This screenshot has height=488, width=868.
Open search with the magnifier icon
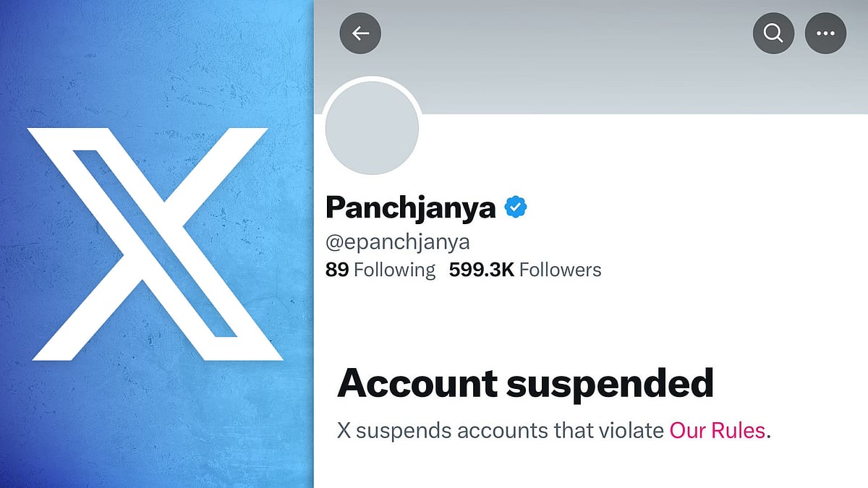click(x=773, y=33)
